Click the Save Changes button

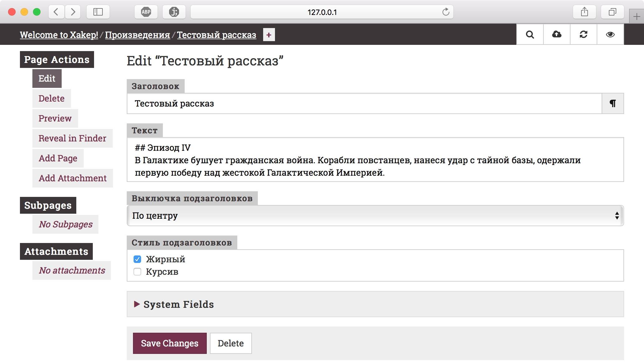point(170,343)
